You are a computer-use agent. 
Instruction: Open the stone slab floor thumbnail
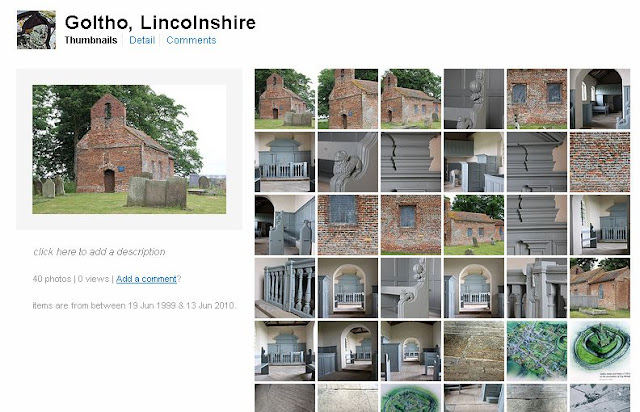[x=474, y=351]
